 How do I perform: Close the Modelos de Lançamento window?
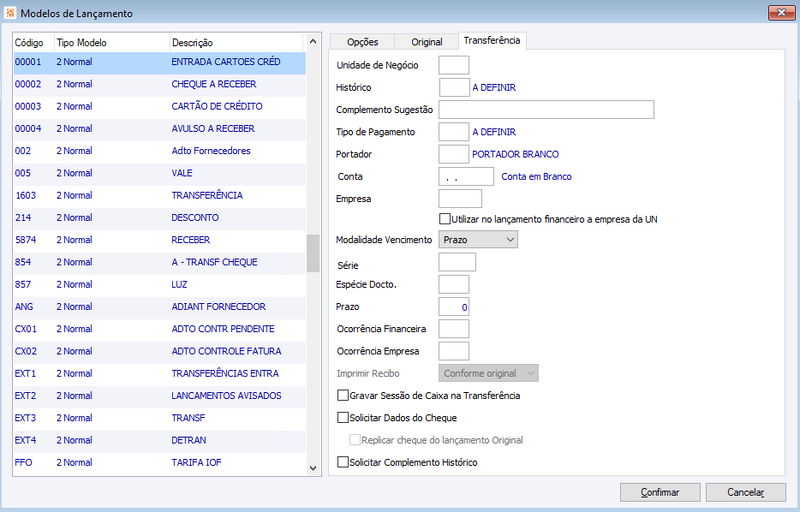(781, 13)
